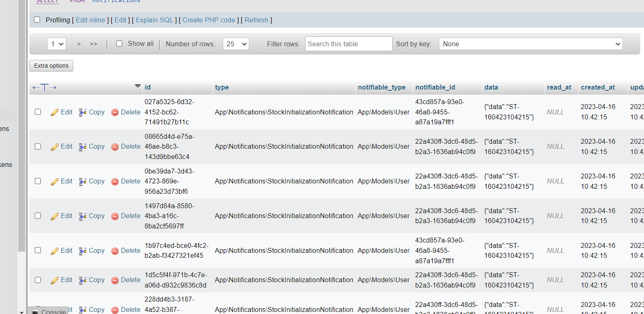
Task: Edit the row with id 1497d84a-8580
Action: click(x=61, y=216)
